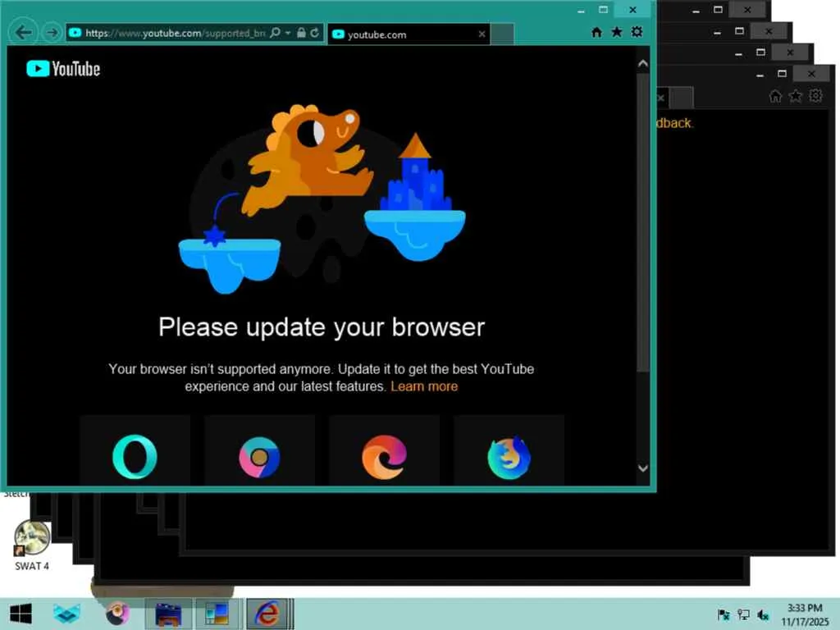This screenshot has height=630, width=840.
Task: Maximize the front YouTube browser window
Action: 603,10
